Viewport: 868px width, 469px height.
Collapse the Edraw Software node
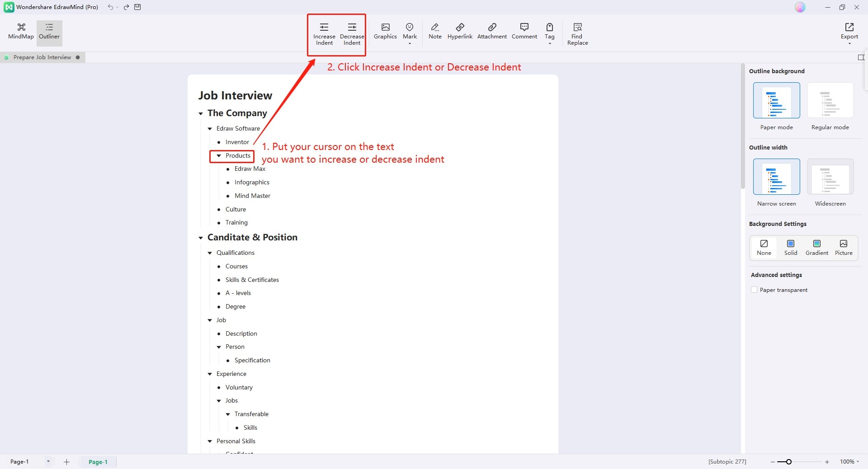click(210, 129)
